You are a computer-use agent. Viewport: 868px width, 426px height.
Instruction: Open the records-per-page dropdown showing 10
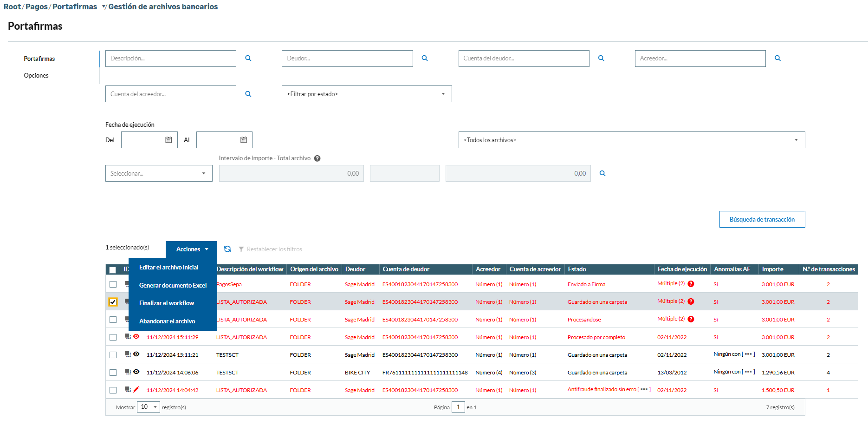pyautogui.click(x=149, y=407)
